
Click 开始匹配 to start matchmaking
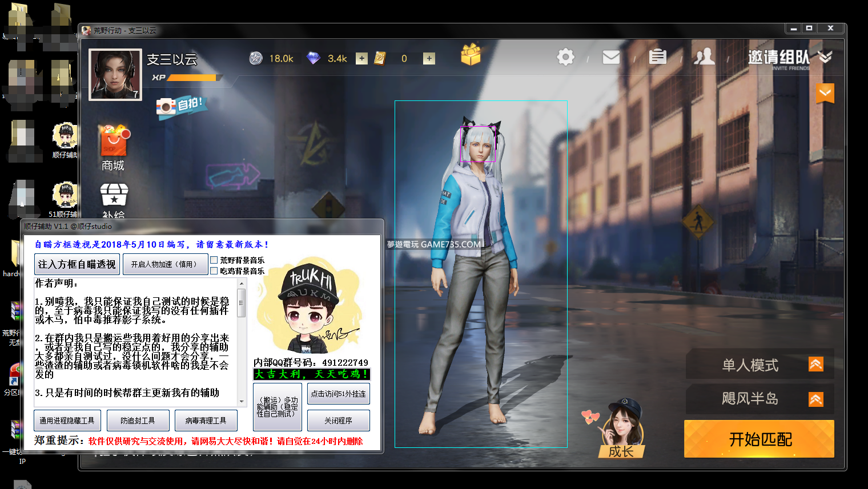(x=759, y=439)
